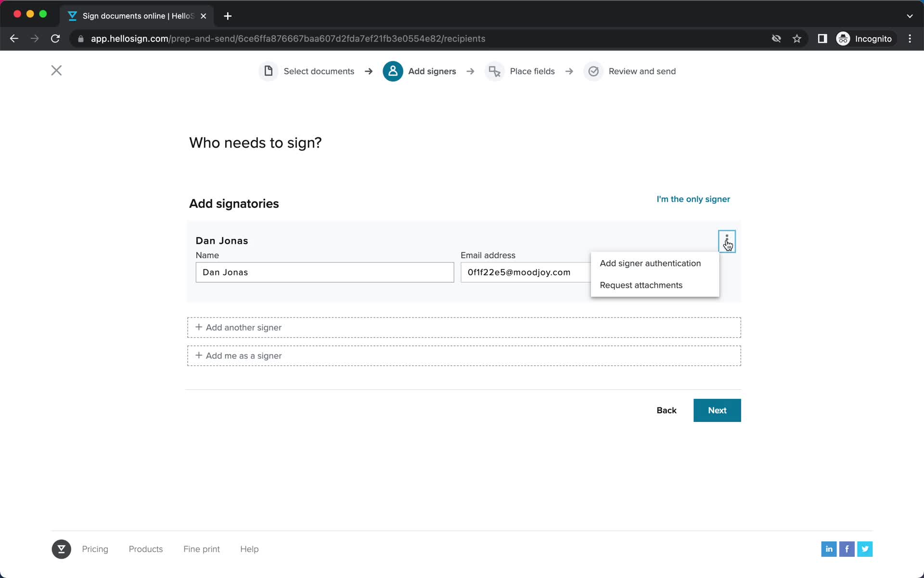Click the Select documents step icon
The height and width of the screenshot is (578, 924).
(x=268, y=71)
